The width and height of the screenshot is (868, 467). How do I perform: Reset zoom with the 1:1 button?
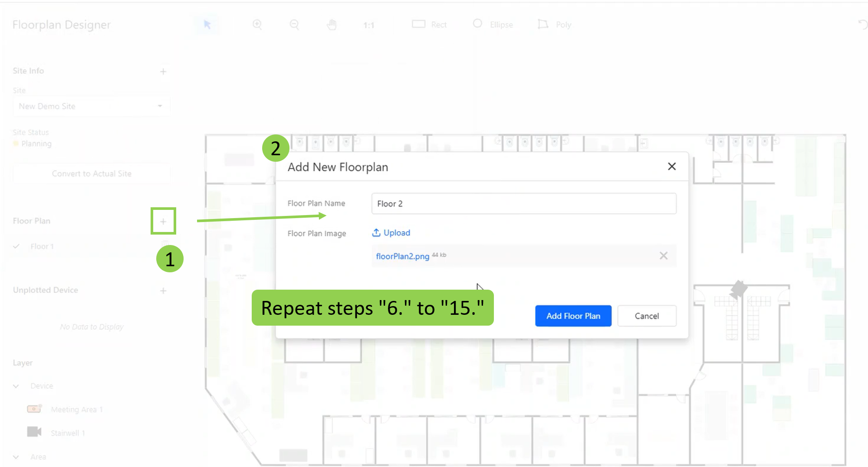(369, 25)
